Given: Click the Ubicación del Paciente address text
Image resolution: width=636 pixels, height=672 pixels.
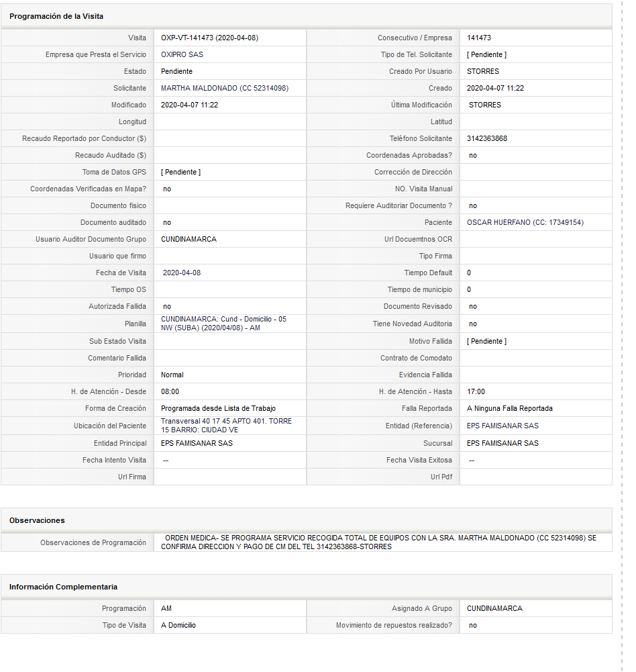Looking at the screenshot, I should [x=226, y=426].
